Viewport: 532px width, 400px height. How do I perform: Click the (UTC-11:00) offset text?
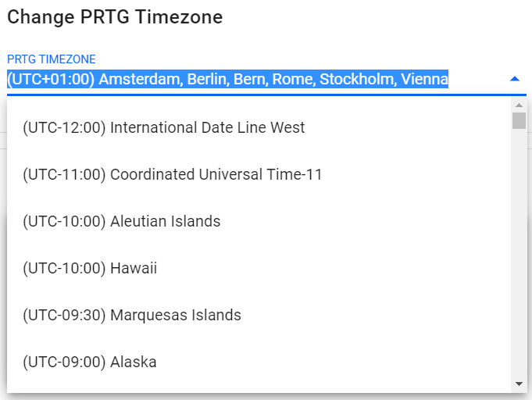64,174
